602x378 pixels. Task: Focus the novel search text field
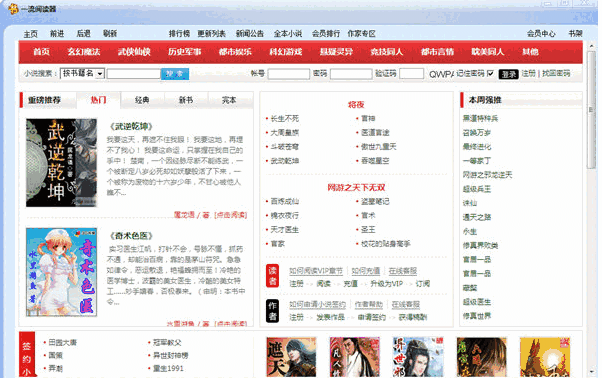point(133,74)
